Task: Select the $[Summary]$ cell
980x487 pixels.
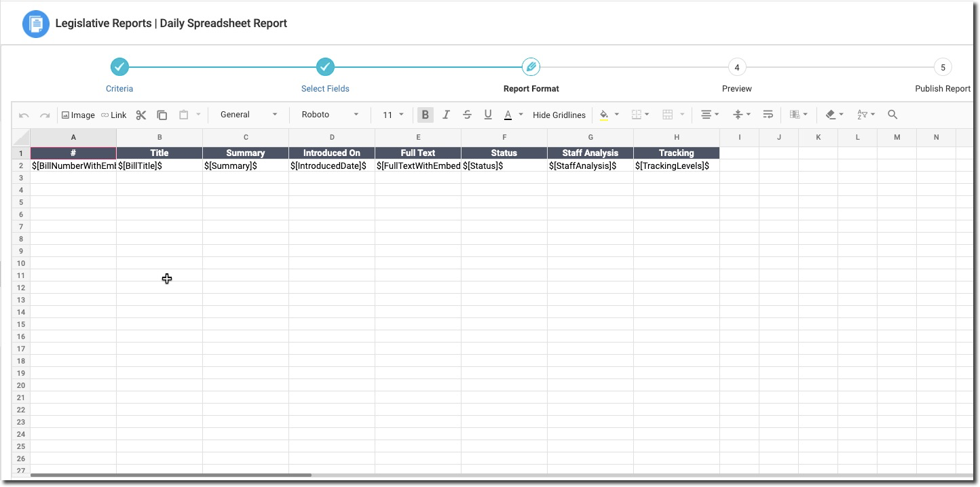Action: pos(246,165)
